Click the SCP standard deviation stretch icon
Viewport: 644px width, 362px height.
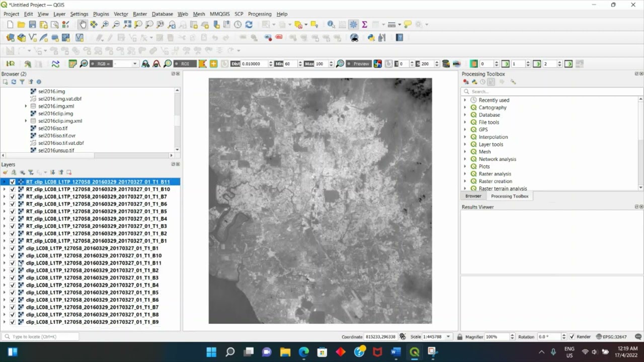pyautogui.click(x=156, y=64)
